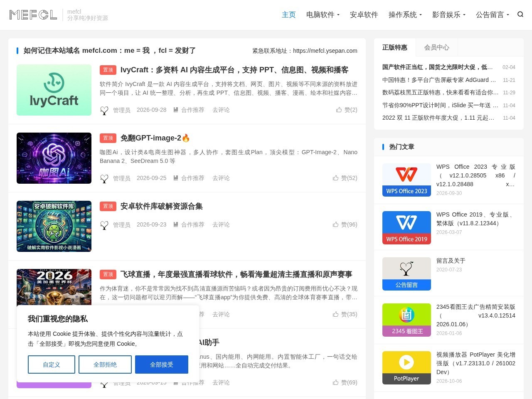532x399 pixels.
Task: Click 自定义 cookie button
Action: click(x=52, y=365)
